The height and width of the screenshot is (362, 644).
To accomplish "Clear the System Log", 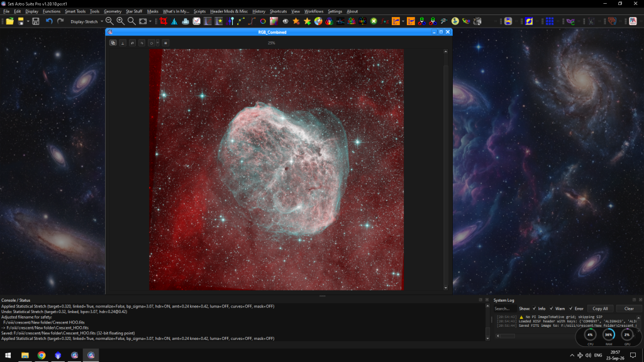I will pos(629,309).
